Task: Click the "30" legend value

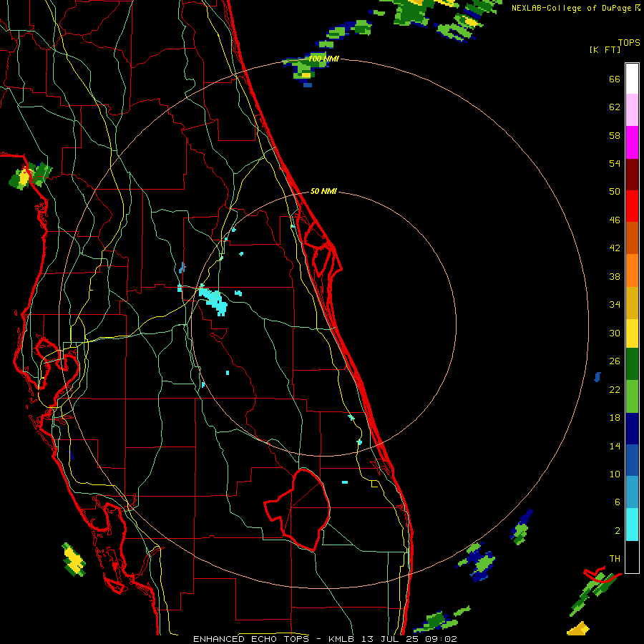Action: [x=615, y=333]
